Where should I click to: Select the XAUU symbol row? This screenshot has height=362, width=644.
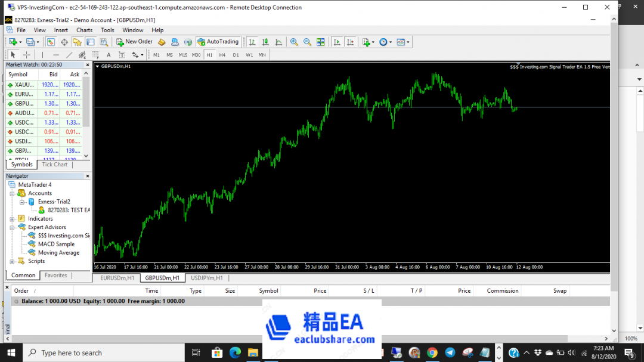click(x=44, y=85)
